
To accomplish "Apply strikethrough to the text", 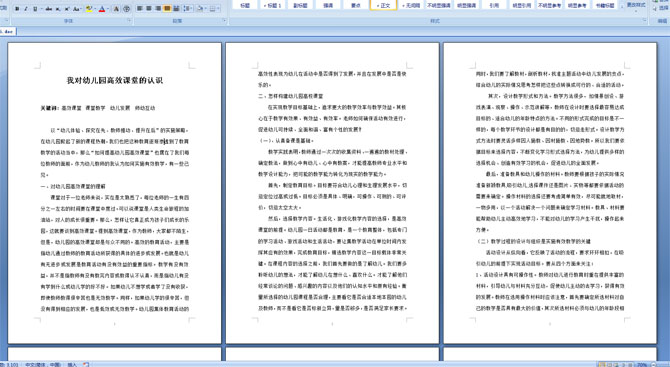I will click(49, 9).
